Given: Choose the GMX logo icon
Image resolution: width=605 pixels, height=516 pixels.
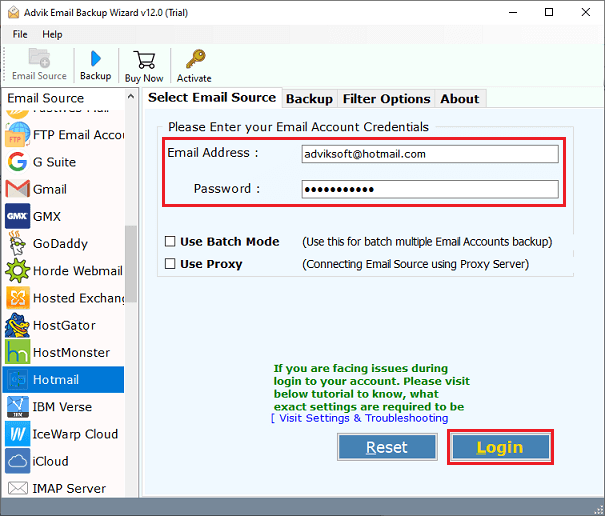Looking at the screenshot, I should [x=17, y=216].
